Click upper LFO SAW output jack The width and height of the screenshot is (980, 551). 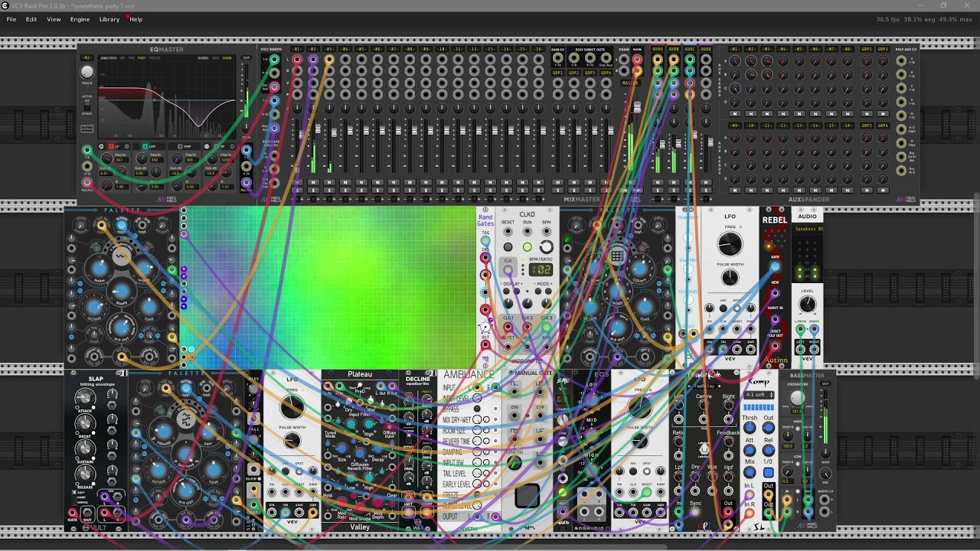[737, 349]
